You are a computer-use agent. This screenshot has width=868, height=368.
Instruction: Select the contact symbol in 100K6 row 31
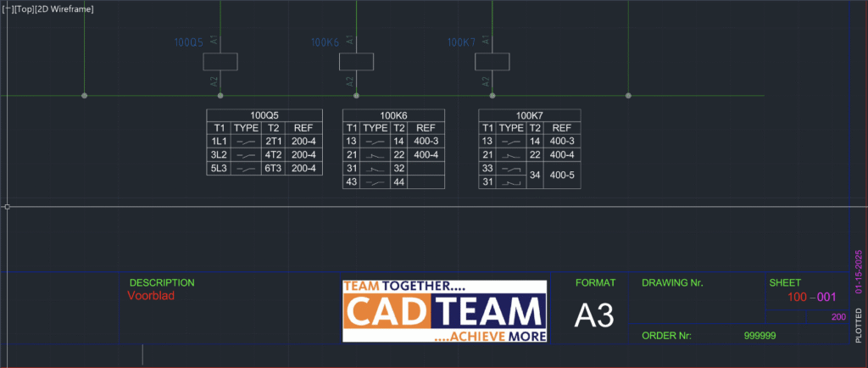coord(376,168)
